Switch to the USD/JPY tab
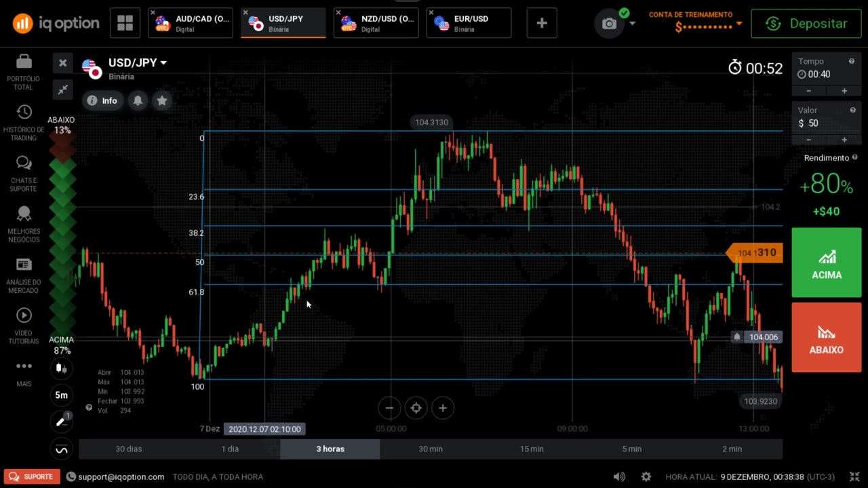The image size is (868, 488). (283, 23)
